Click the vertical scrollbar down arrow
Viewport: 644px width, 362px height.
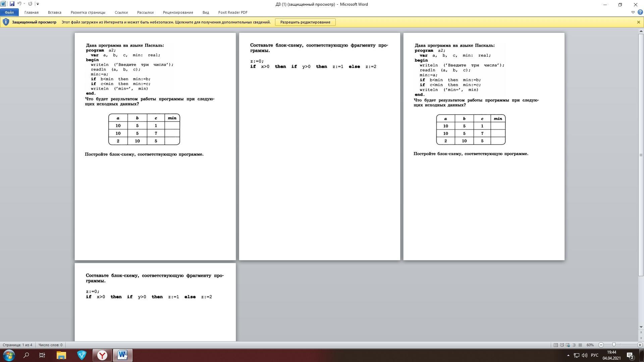click(641, 327)
